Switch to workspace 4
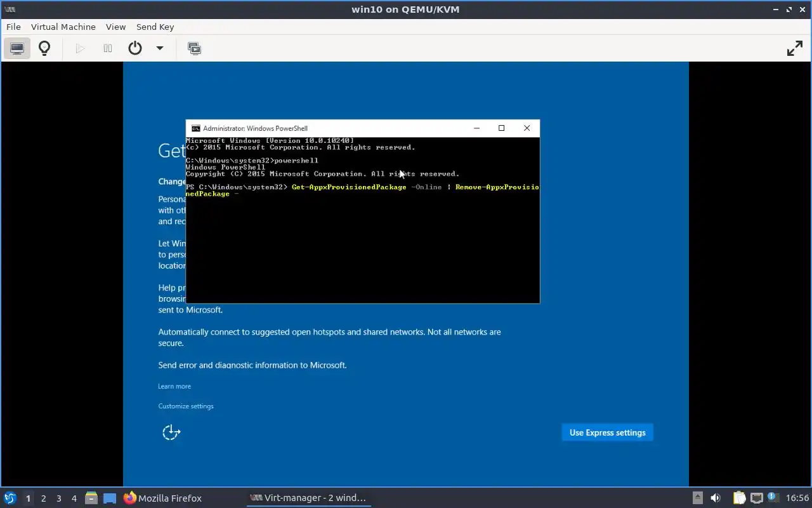Viewport: 812px width, 508px height. click(x=74, y=498)
